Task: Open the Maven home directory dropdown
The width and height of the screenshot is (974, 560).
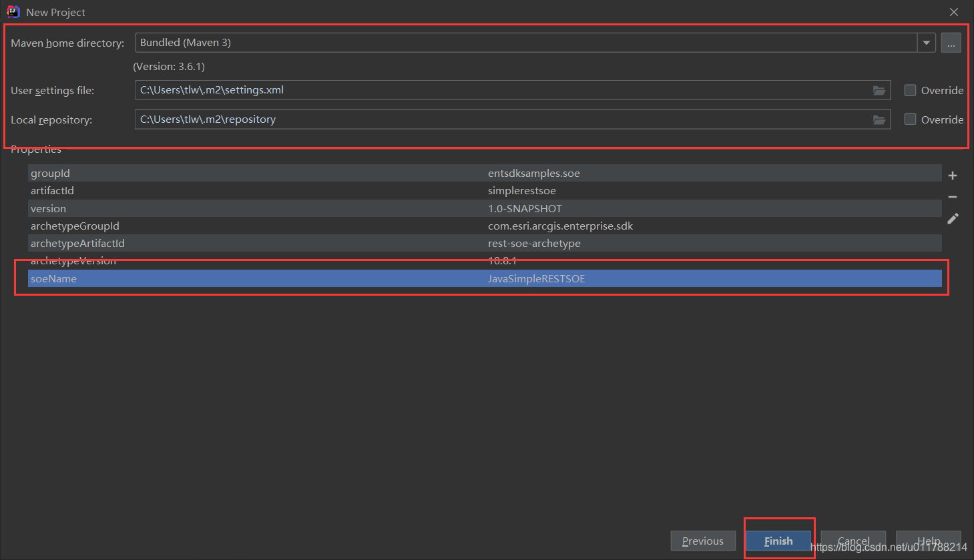Action: click(x=927, y=42)
